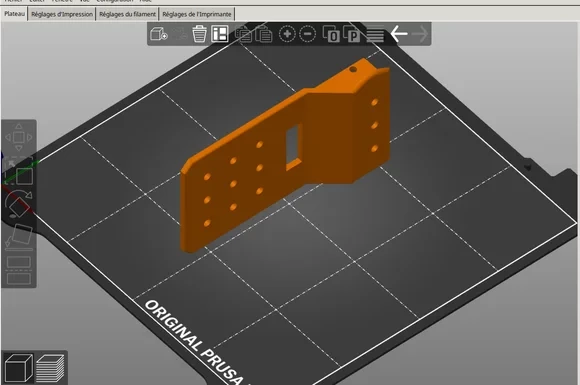
Task: Switch to 3D editor view cube
Action: click(x=18, y=367)
